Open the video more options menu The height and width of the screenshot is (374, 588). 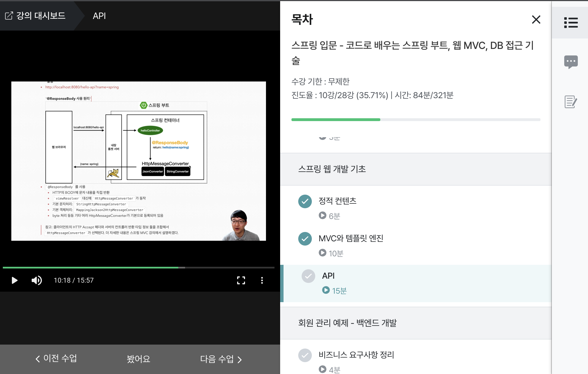tap(262, 280)
